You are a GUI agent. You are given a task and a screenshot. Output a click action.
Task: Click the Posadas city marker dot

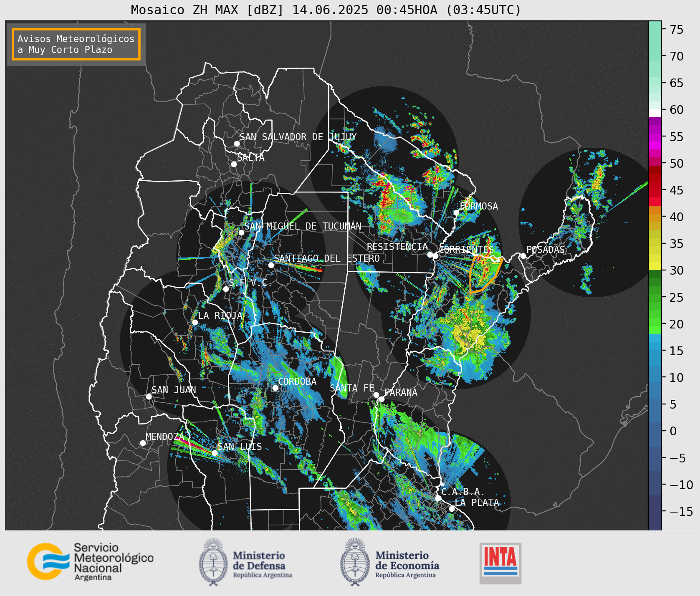coord(523,256)
